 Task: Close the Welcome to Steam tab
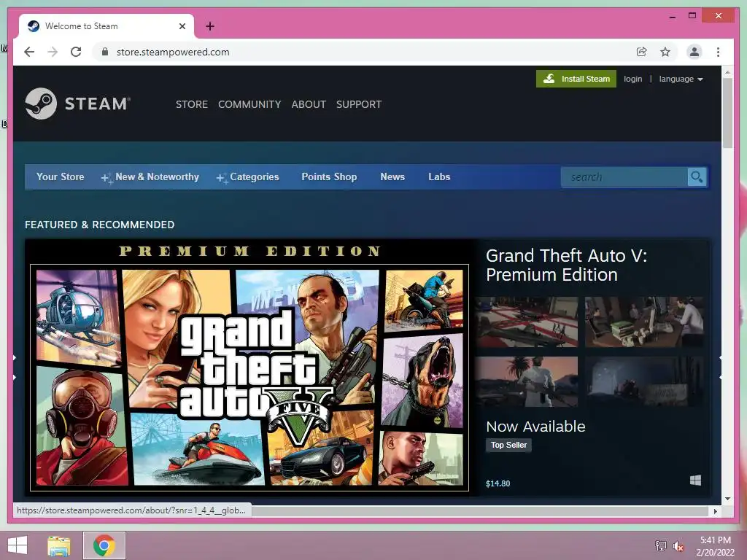pos(182,26)
